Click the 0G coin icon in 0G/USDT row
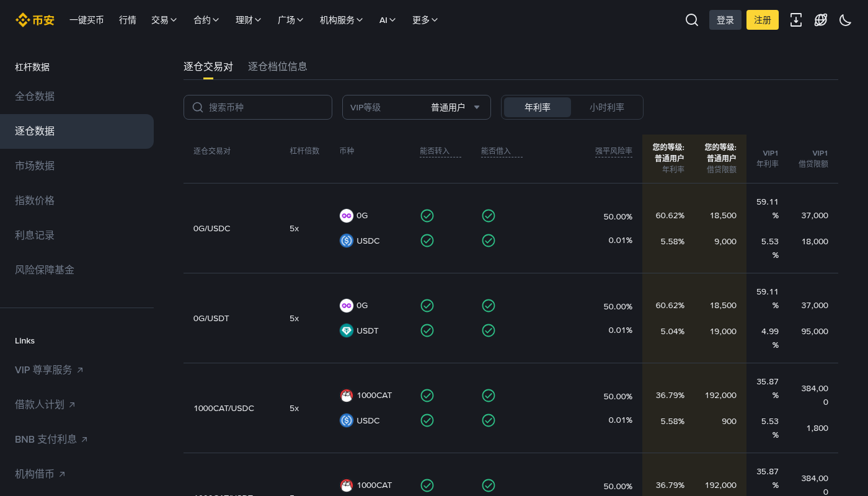The width and height of the screenshot is (868, 496). point(347,306)
